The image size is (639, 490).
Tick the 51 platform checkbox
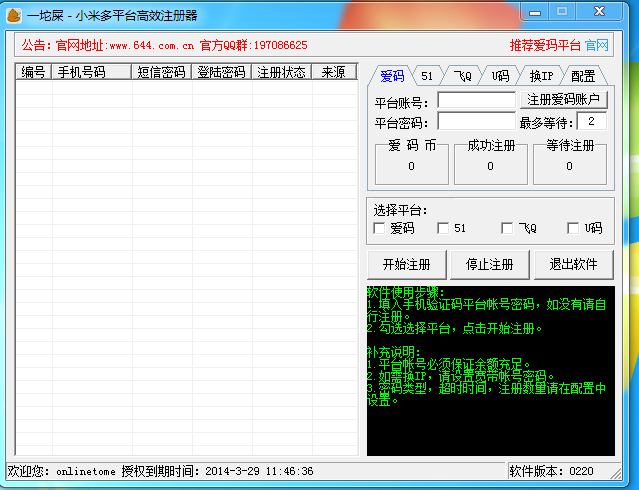[442, 228]
